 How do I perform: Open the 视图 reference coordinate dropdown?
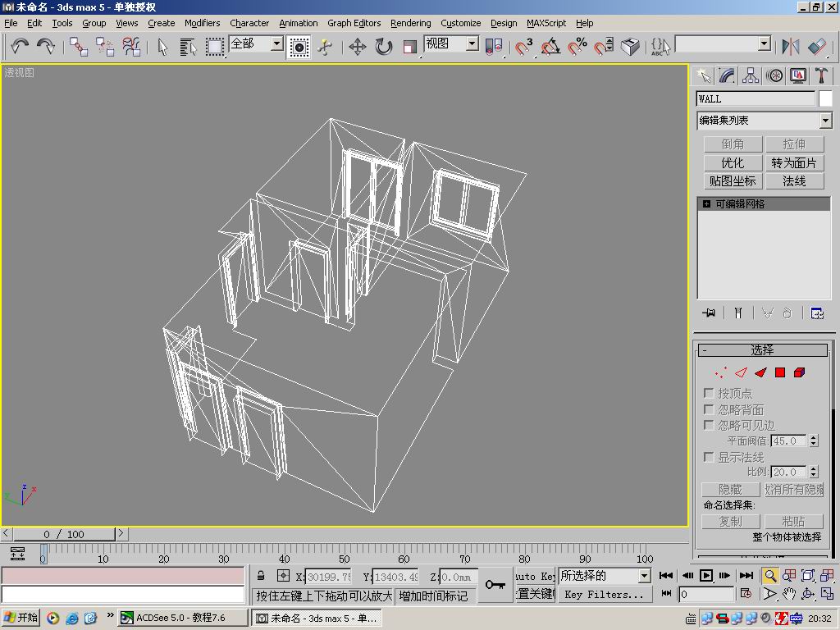click(x=472, y=44)
